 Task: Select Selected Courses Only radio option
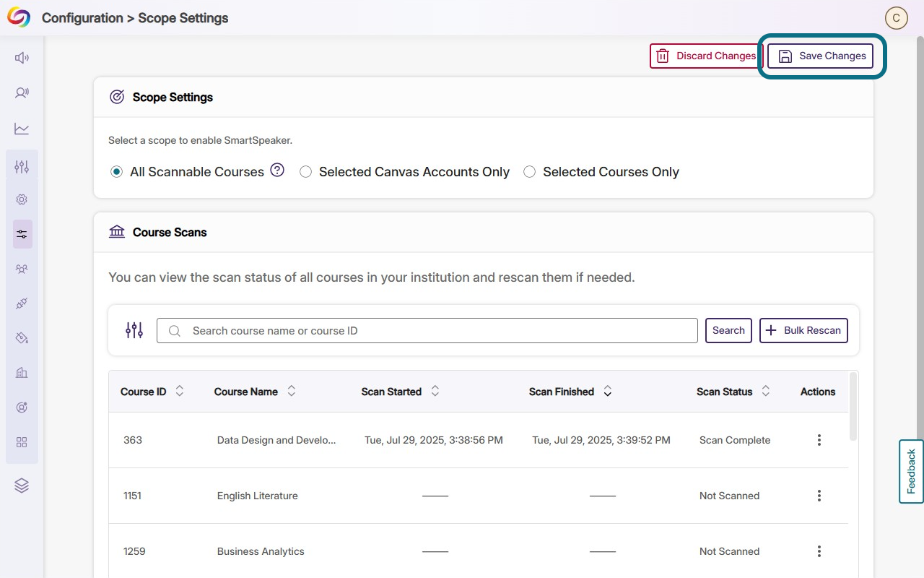(529, 172)
